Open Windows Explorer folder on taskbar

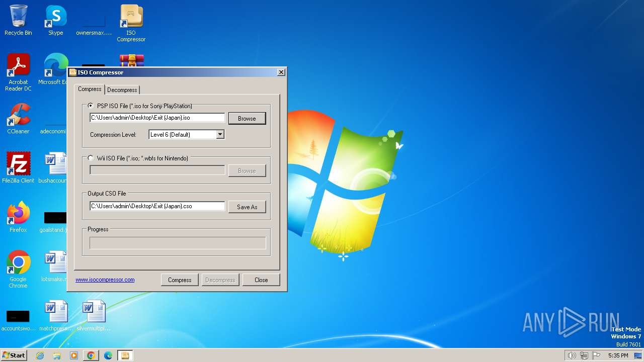point(57,355)
